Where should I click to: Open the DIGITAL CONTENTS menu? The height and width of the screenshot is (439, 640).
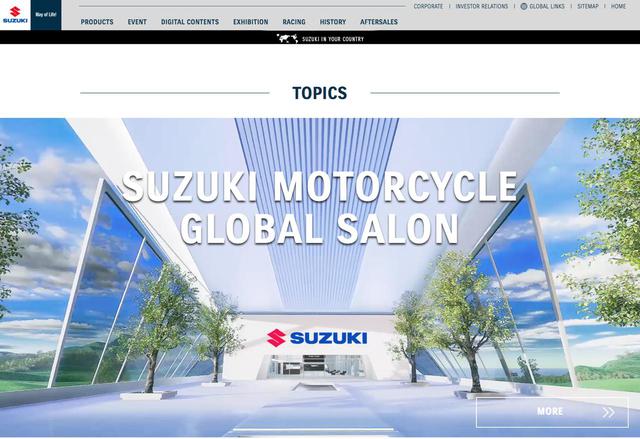[190, 22]
